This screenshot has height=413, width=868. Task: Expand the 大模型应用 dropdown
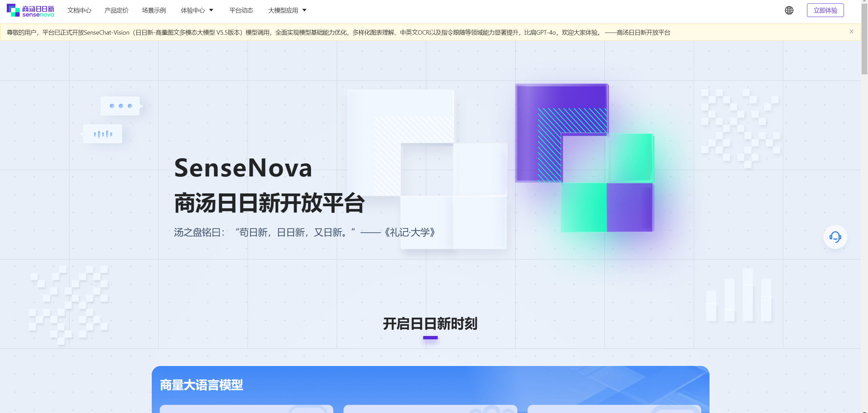pos(287,10)
